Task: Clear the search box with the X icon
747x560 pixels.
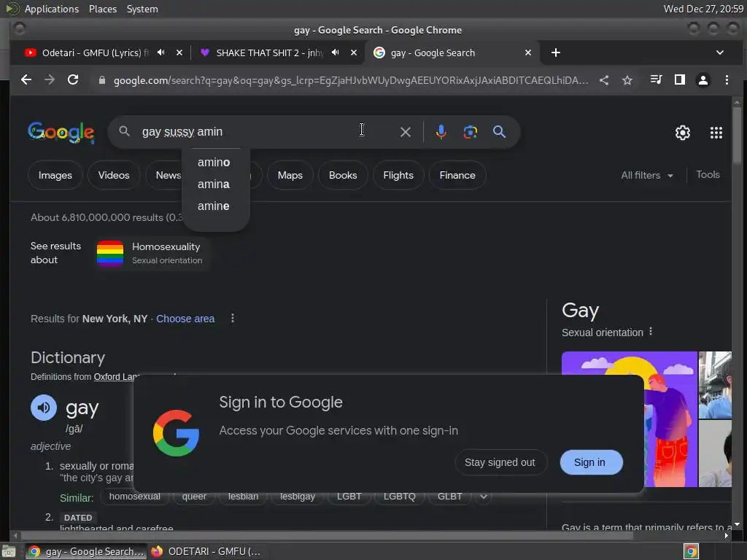Action: pyautogui.click(x=406, y=132)
